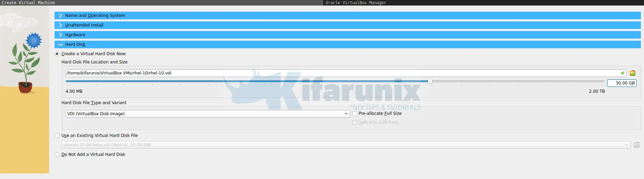Expand Name and Operating System section
The image size is (644, 179).
347,16
